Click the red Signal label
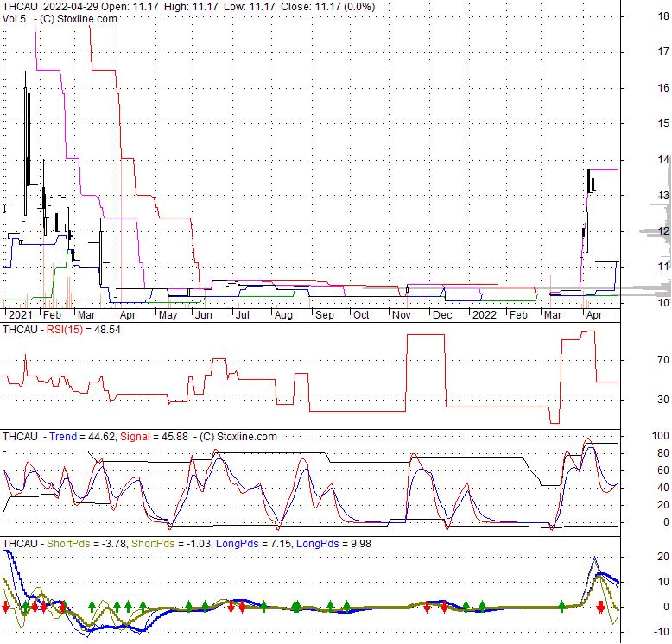Viewport: 672px width, 644px height. (135, 437)
